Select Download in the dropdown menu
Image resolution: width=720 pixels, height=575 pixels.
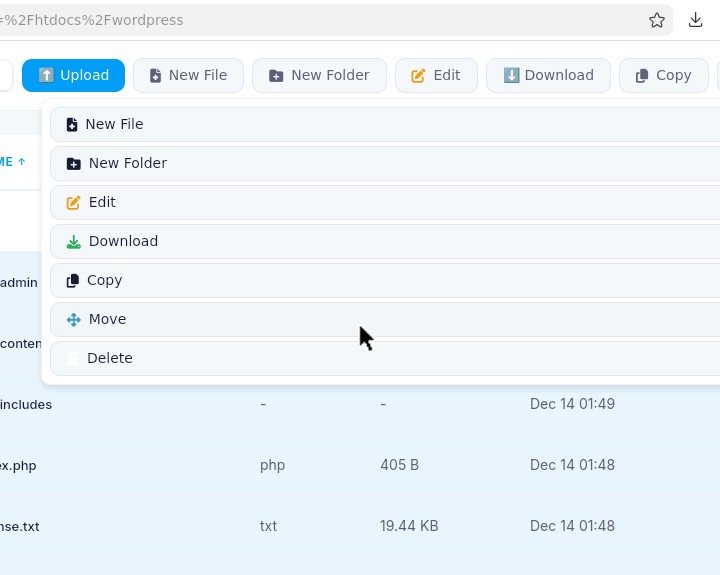pyautogui.click(x=123, y=241)
